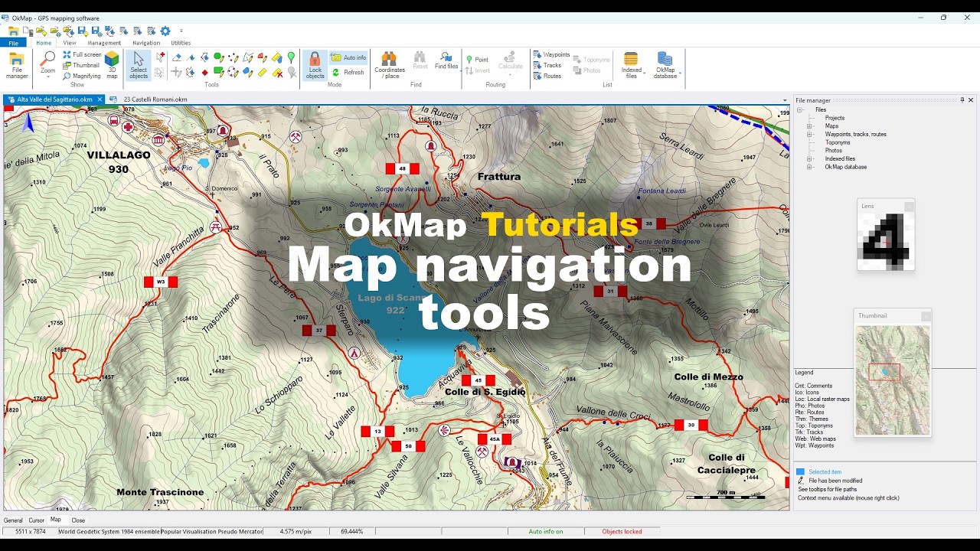Screen dimensions: 980x551
Task: Open the document tabs list arrow
Action: (x=785, y=100)
